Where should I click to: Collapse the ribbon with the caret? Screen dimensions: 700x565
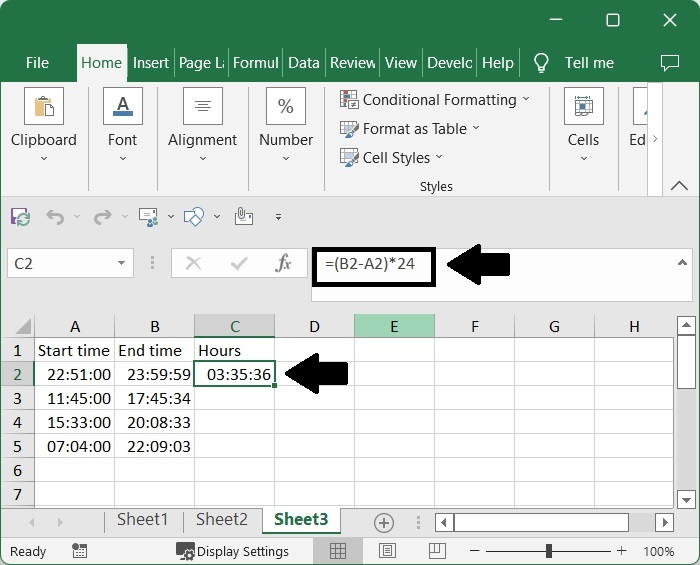tap(679, 185)
